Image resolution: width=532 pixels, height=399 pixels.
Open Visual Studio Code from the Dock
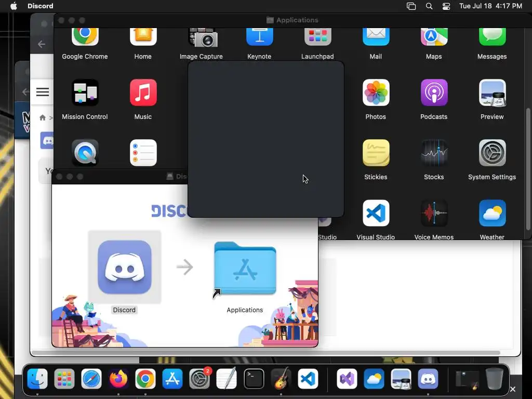308,379
